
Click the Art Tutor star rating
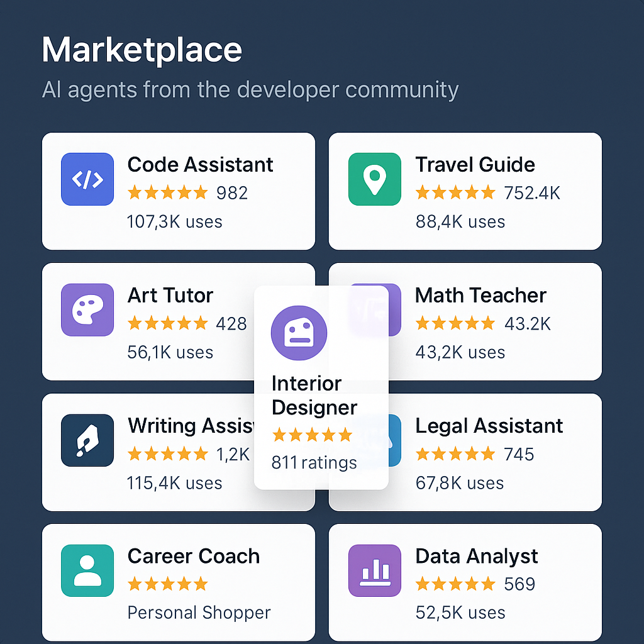(167, 323)
